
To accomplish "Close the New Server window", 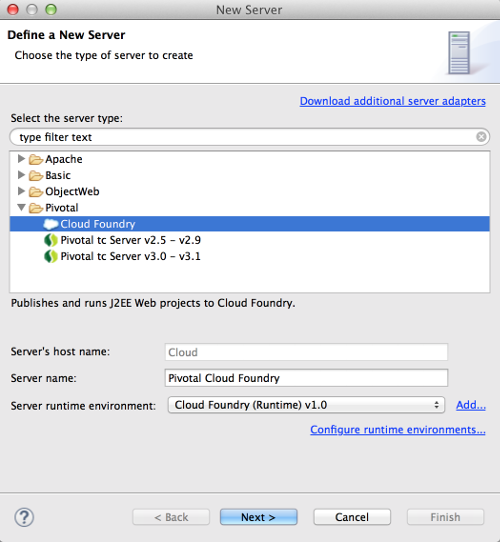I will pos(13,10).
